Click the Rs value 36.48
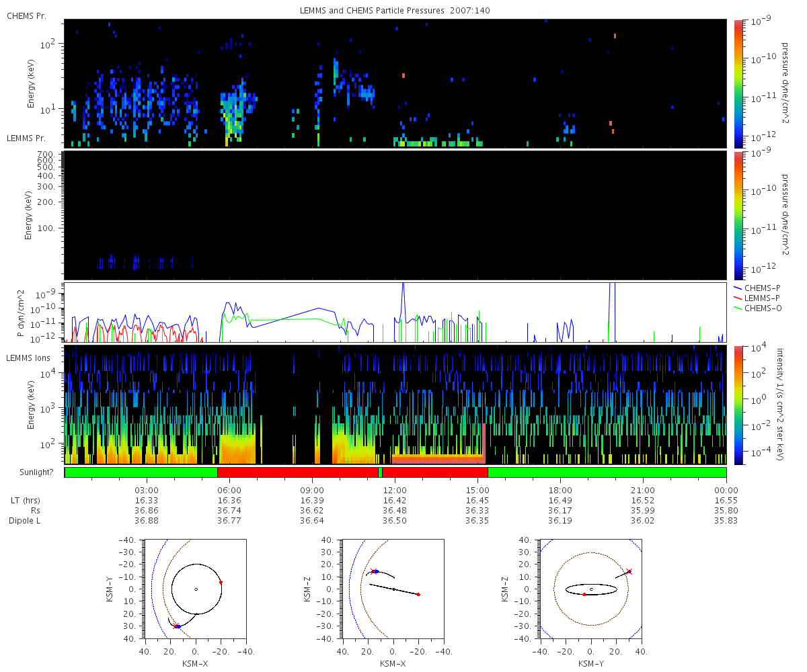 (x=395, y=511)
